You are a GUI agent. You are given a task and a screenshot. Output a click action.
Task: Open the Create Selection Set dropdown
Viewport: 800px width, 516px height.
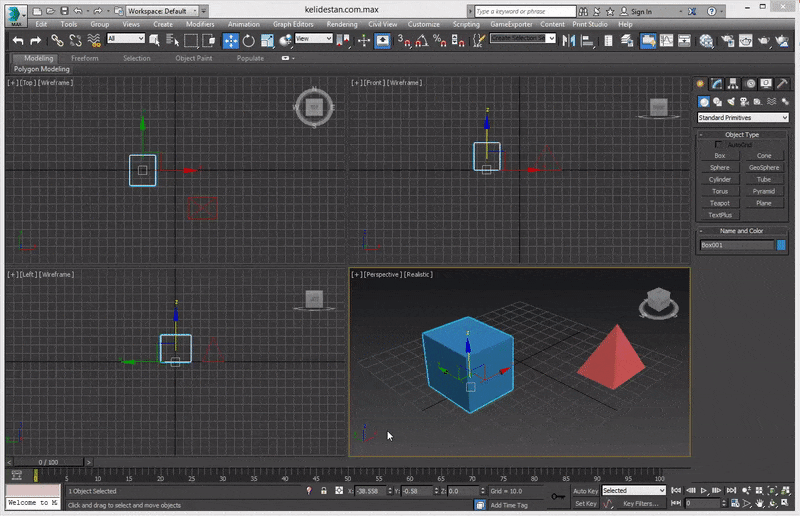click(522, 38)
